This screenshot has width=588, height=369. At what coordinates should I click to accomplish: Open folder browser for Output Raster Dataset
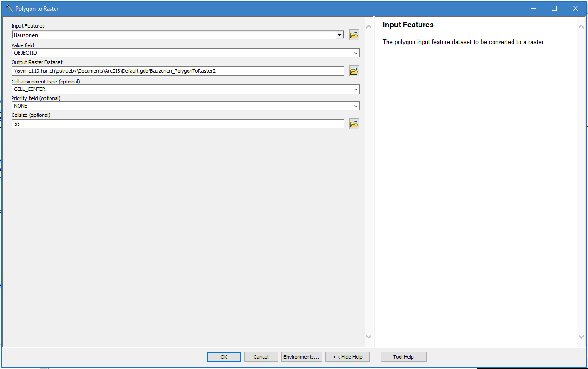354,71
